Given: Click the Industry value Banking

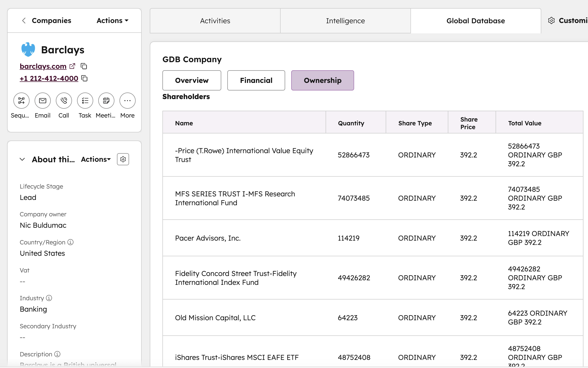Looking at the screenshot, I should tap(33, 309).
